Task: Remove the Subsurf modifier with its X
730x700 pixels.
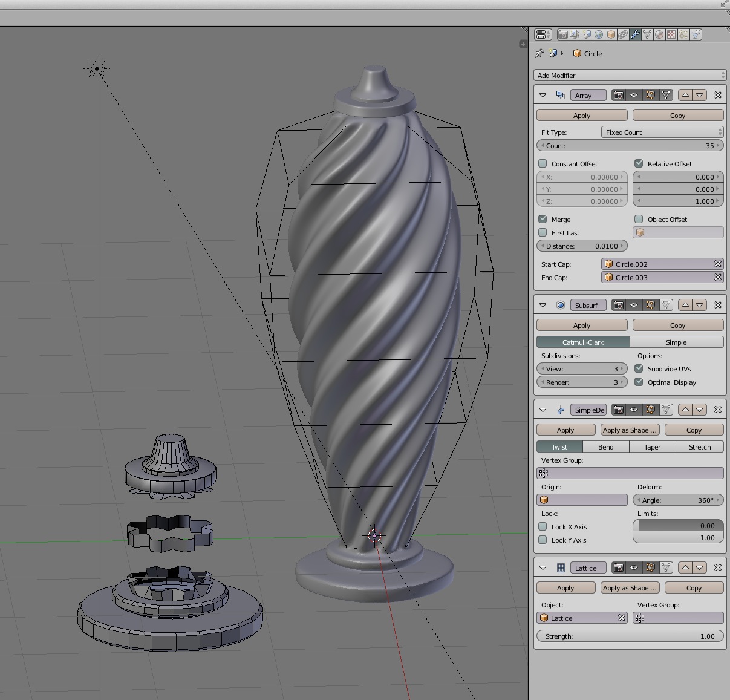Action: tap(718, 305)
